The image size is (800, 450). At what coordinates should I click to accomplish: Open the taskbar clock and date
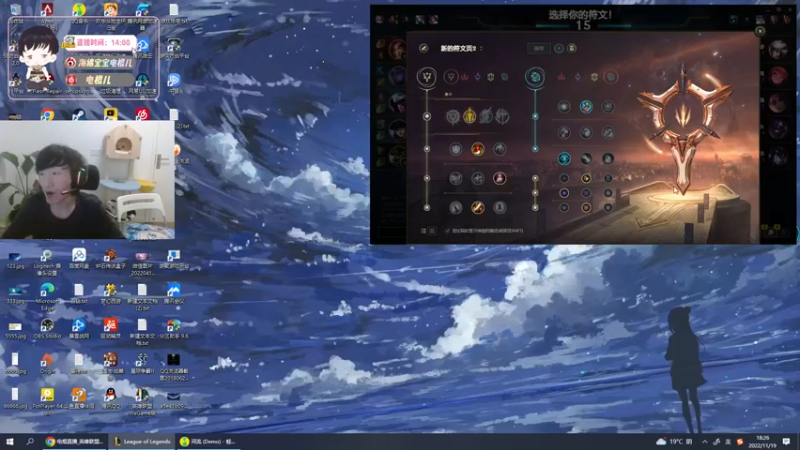click(x=763, y=441)
